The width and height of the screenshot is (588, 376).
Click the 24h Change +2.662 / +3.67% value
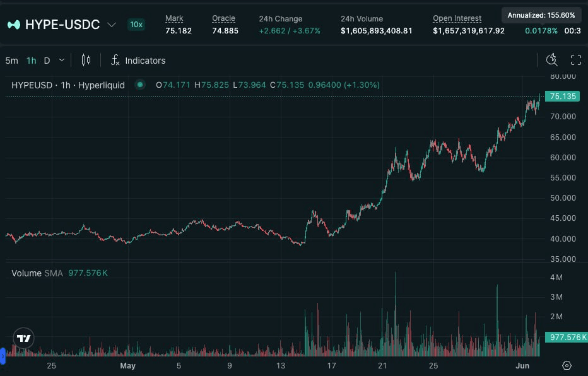(290, 31)
